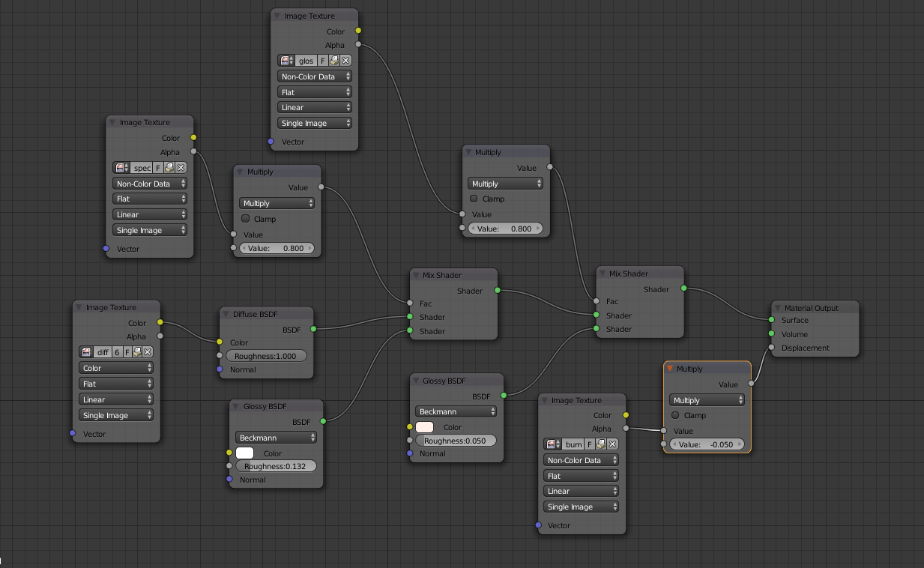Unlink the glos image with X icon

pyautogui.click(x=345, y=61)
